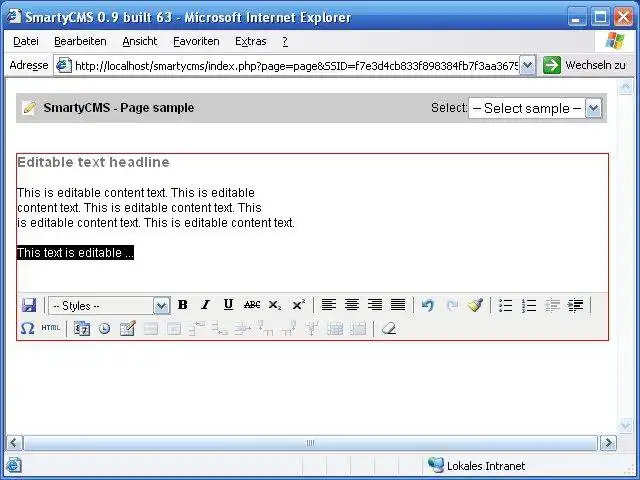Open the Extras menu

(x=251, y=41)
